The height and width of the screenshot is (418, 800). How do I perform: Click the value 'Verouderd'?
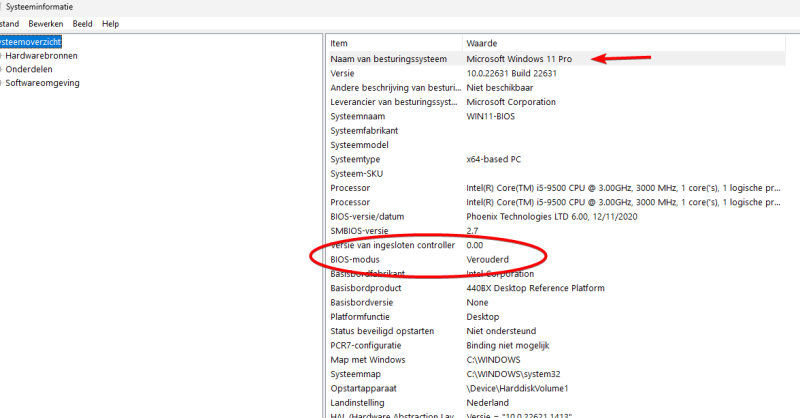(487, 259)
